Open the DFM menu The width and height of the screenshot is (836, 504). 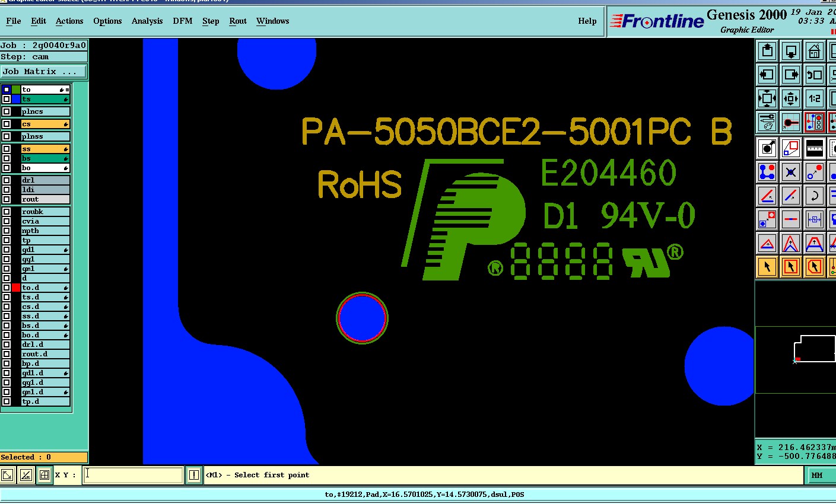[183, 21]
